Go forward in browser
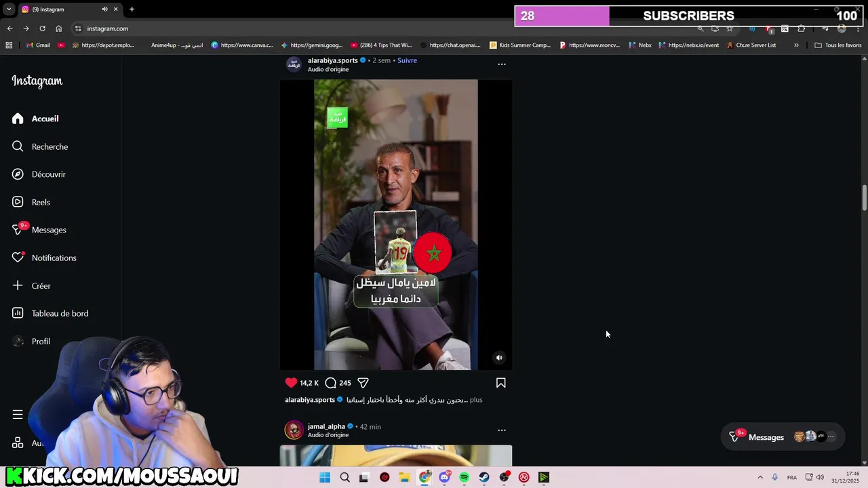 [x=26, y=28]
